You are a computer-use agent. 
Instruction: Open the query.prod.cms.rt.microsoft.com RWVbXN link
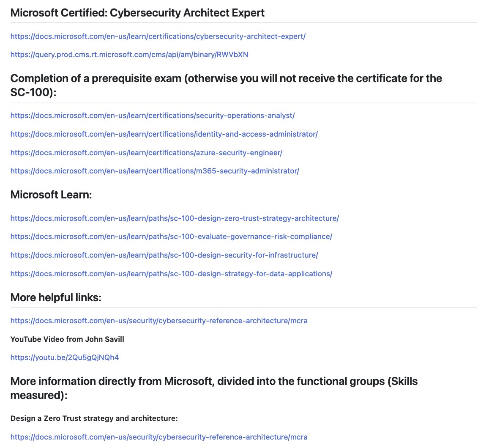[129, 55]
